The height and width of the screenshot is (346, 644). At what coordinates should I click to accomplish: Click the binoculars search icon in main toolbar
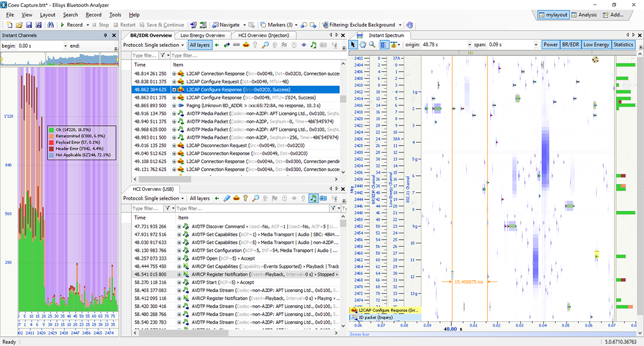pos(50,25)
